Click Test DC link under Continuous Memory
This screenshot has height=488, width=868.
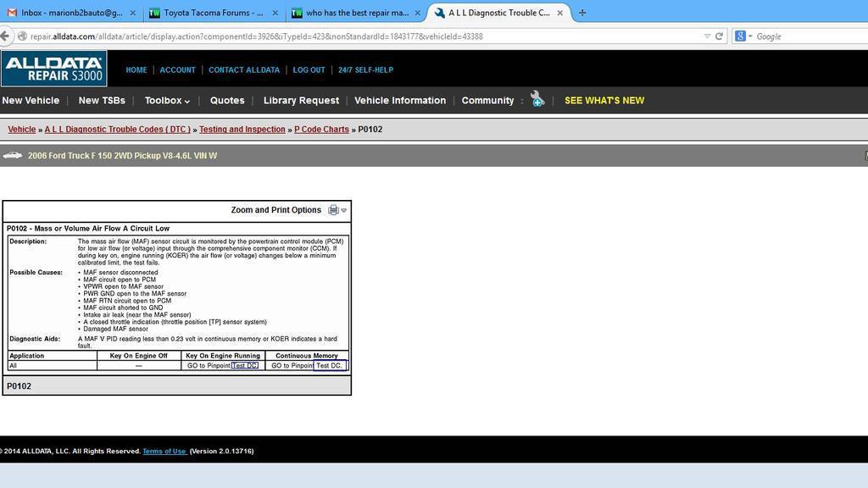coord(330,366)
